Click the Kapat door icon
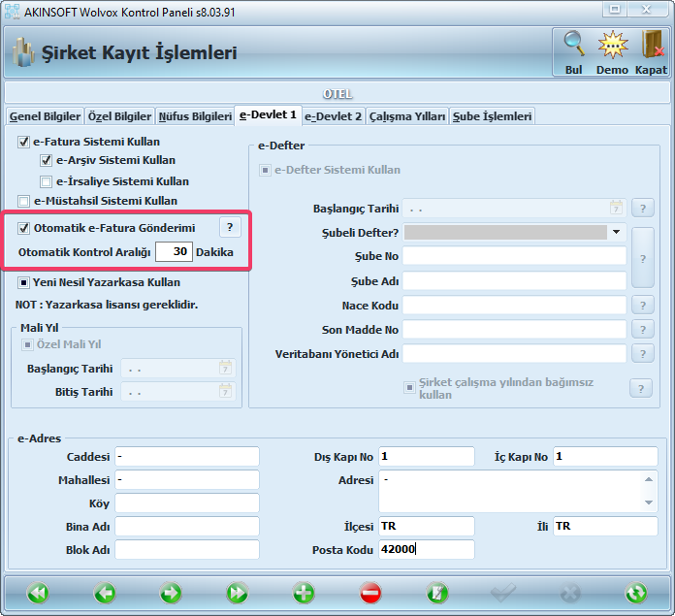Viewport: 675px width, 616px height. click(x=652, y=45)
